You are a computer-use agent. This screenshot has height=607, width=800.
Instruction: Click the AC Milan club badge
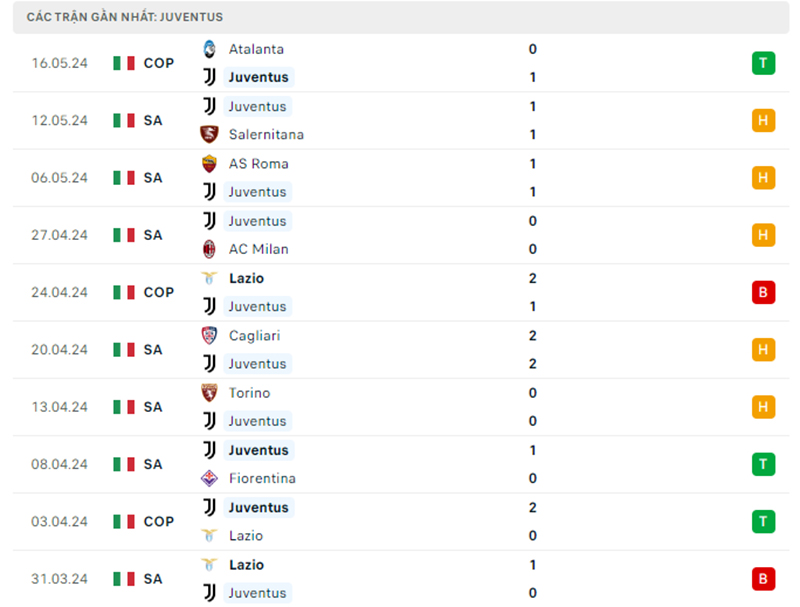click(211, 248)
